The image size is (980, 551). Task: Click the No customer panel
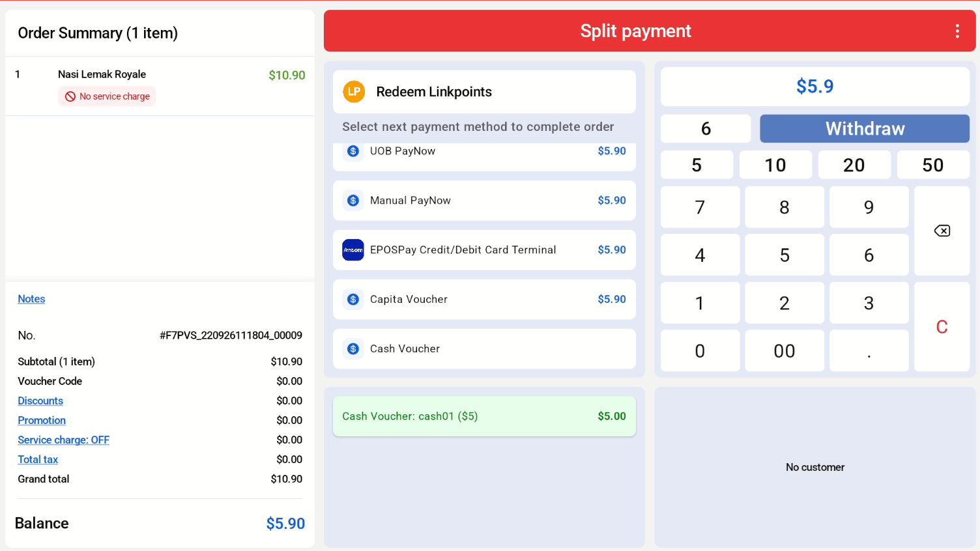pyautogui.click(x=814, y=467)
